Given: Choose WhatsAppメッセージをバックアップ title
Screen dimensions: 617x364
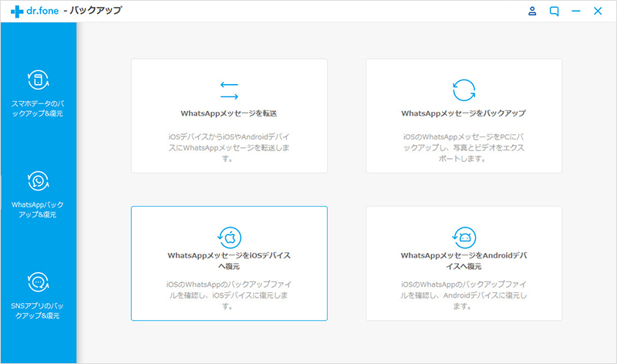Looking at the screenshot, I should 464,113.
